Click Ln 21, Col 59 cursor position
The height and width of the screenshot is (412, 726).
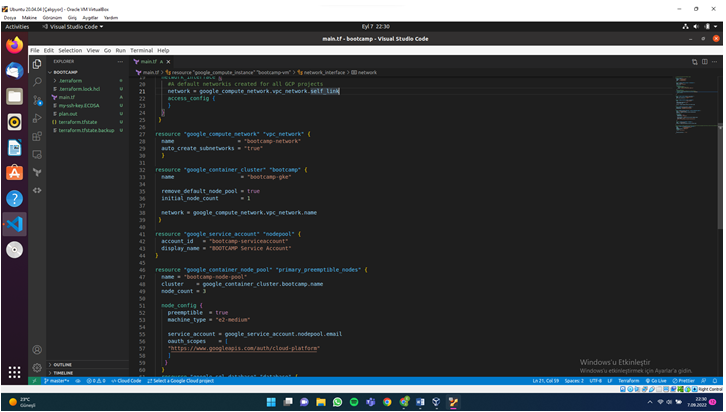coord(545,381)
